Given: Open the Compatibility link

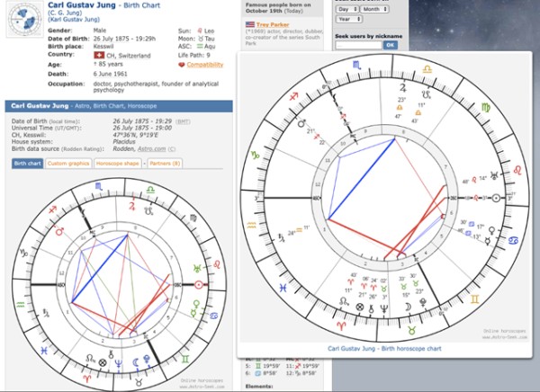Looking at the screenshot, I should 205,65.
